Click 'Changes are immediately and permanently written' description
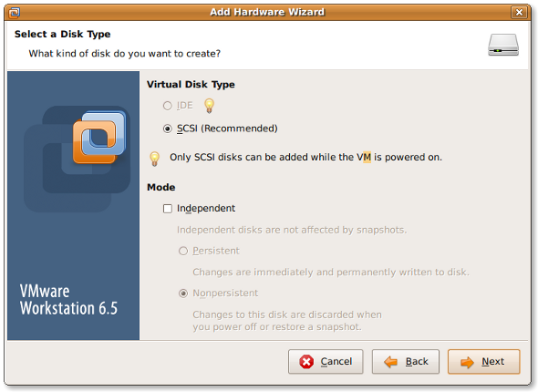The height and width of the screenshot is (392, 538). point(331,273)
